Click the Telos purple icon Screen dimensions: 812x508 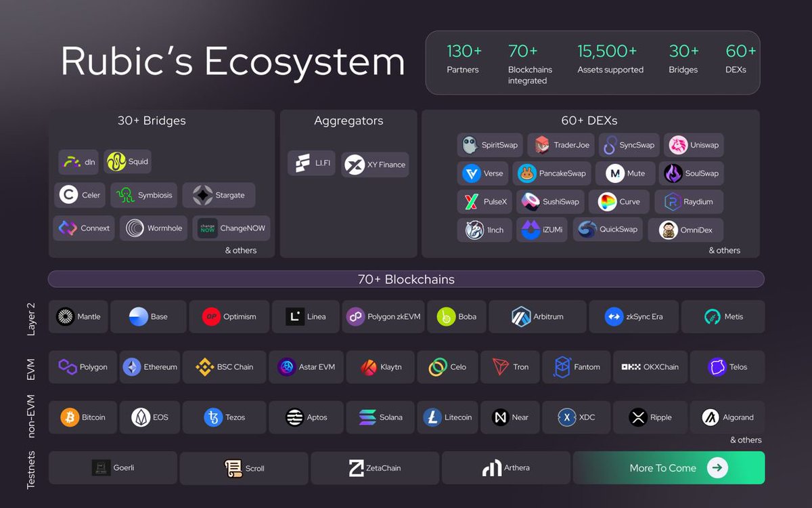(717, 367)
